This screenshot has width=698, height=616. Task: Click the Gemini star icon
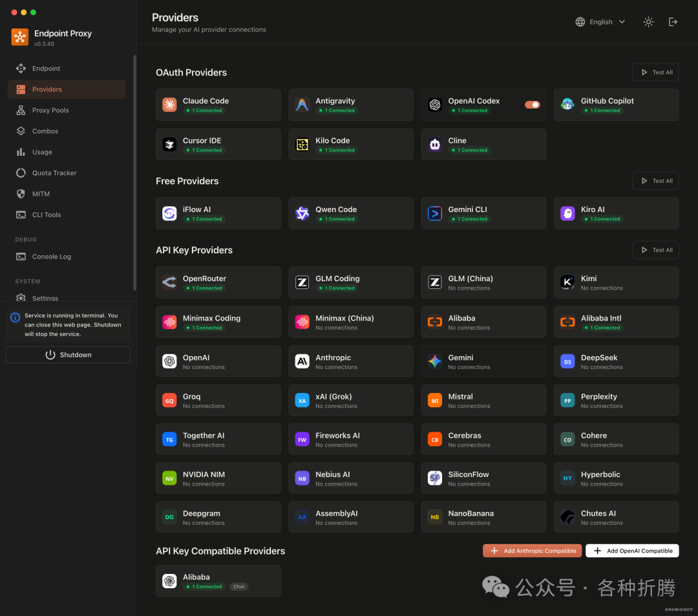coord(434,361)
